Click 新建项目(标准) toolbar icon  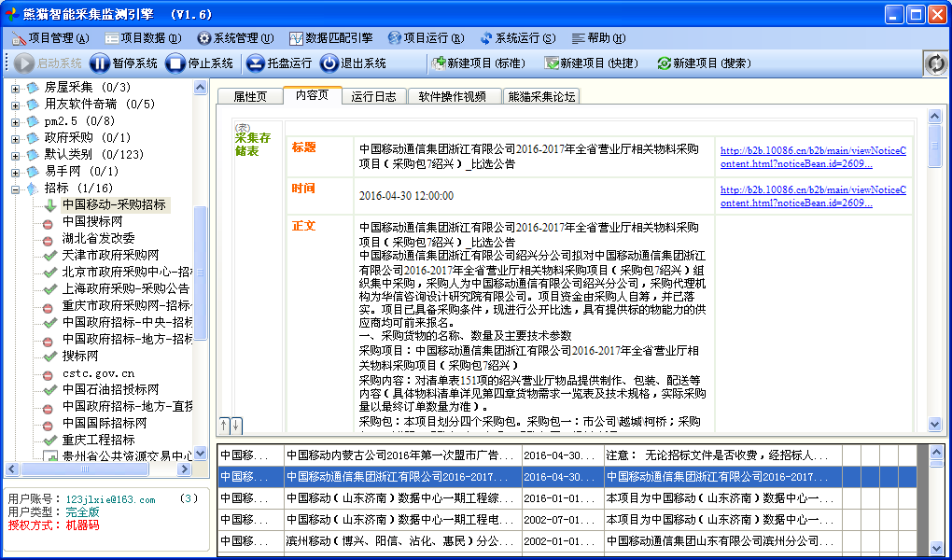[437, 63]
